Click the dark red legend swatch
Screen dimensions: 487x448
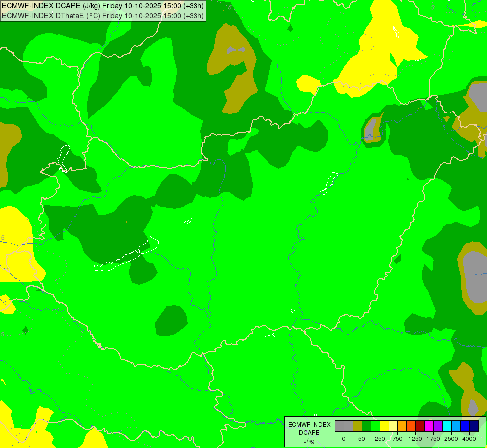click(420, 426)
